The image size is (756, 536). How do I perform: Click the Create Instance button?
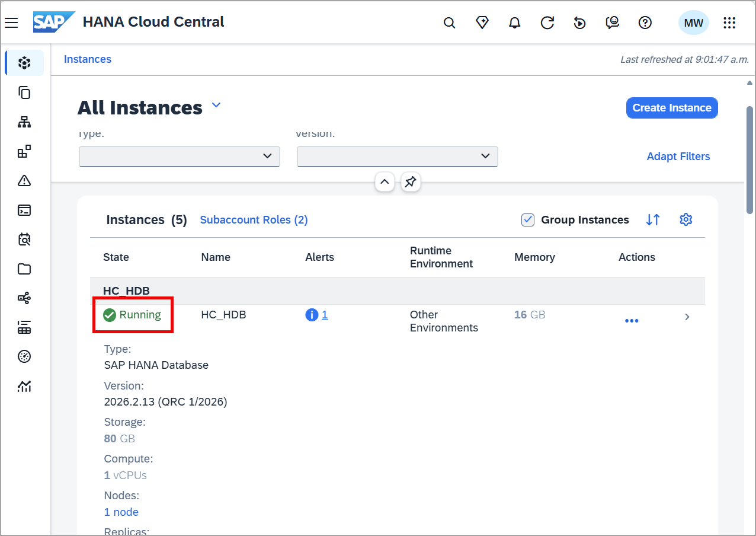pos(672,108)
